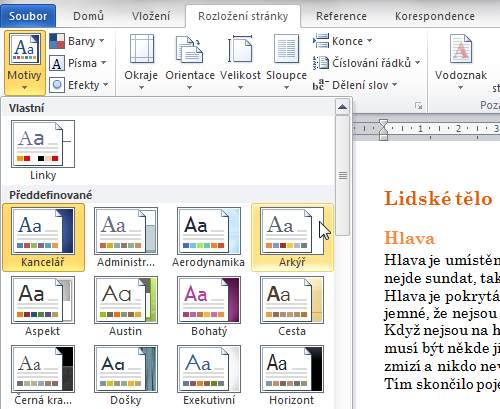Click the ruler indent marker

click(x=384, y=130)
